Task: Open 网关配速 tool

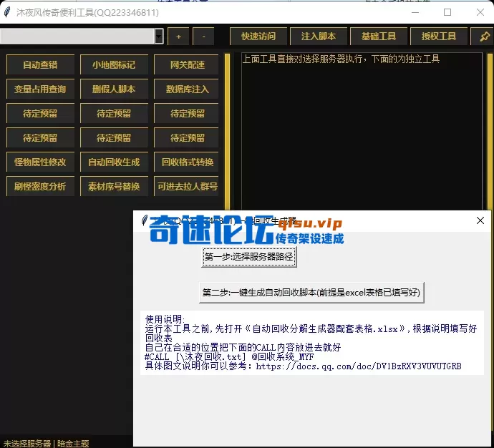Action: pos(188,65)
